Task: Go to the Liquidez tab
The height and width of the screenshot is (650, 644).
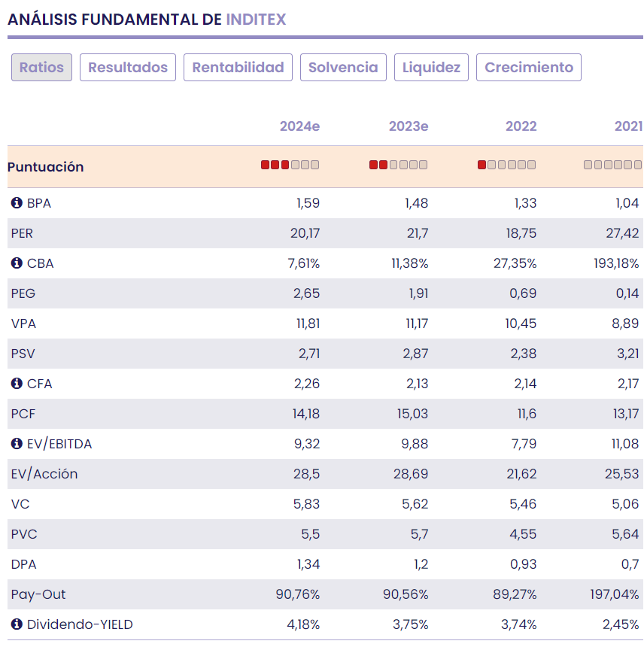Action: [x=431, y=67]
